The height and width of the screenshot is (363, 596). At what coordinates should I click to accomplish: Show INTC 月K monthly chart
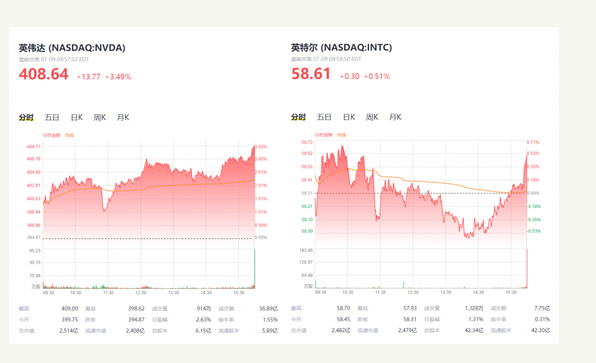[395, 117]
